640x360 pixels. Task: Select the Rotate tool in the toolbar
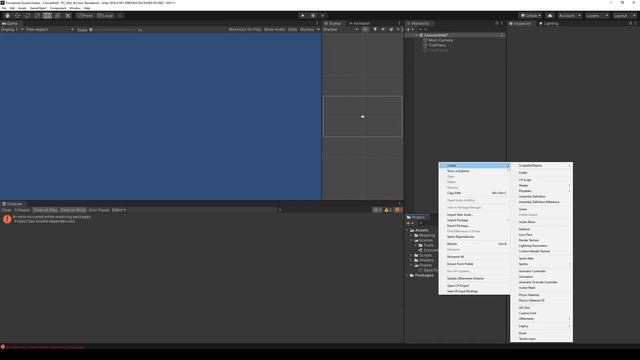click(x=27, y=16)
